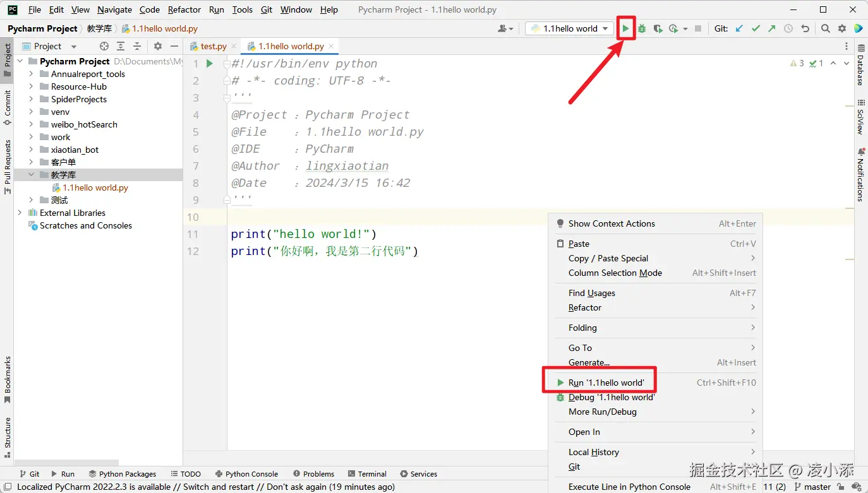
Task: Open Project panel options gear
Action: (x=158, y=46)
